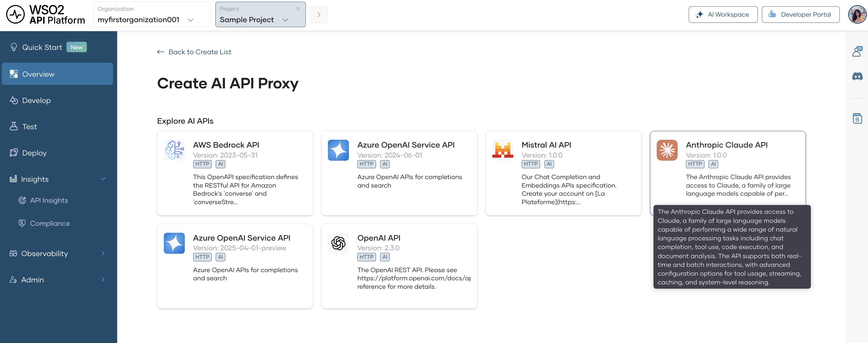
Task: Open the Develop menu item
Action: (x=57, y=100)
